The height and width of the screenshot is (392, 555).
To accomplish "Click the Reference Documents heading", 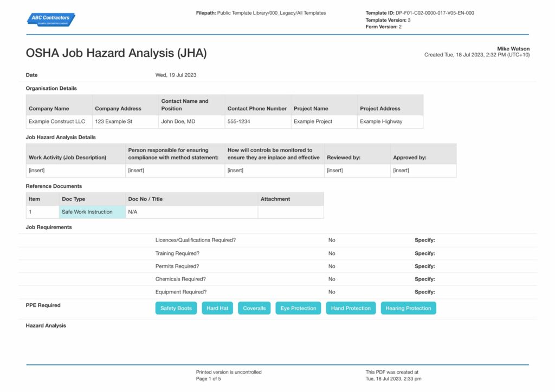I will [x=54, y=186].
